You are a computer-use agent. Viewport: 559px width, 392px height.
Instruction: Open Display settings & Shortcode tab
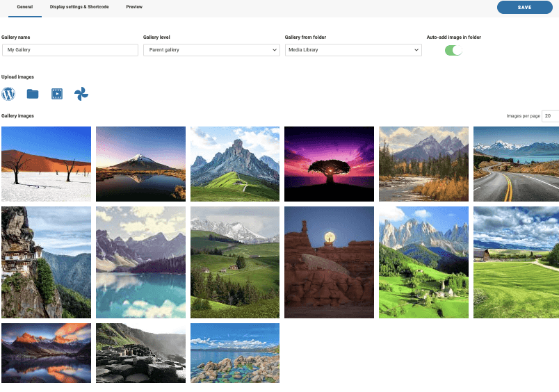click(x=81, y=7)
